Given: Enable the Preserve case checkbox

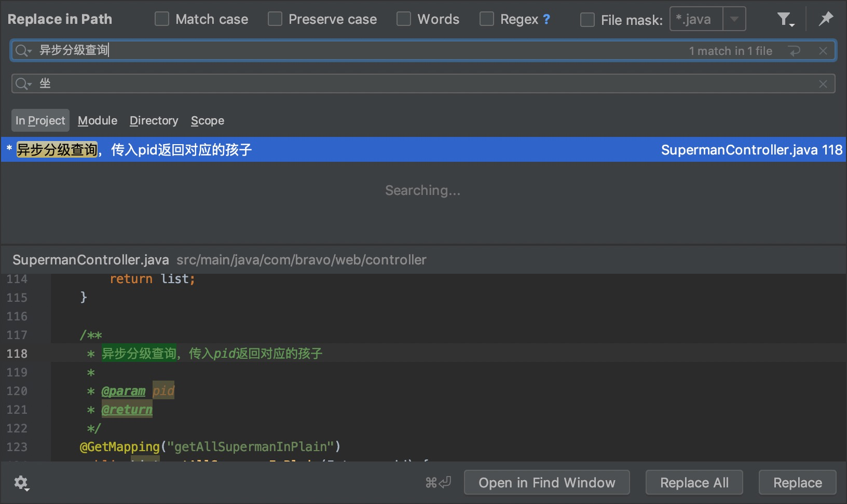Looking at the screenshot, I should coord(275,19).
